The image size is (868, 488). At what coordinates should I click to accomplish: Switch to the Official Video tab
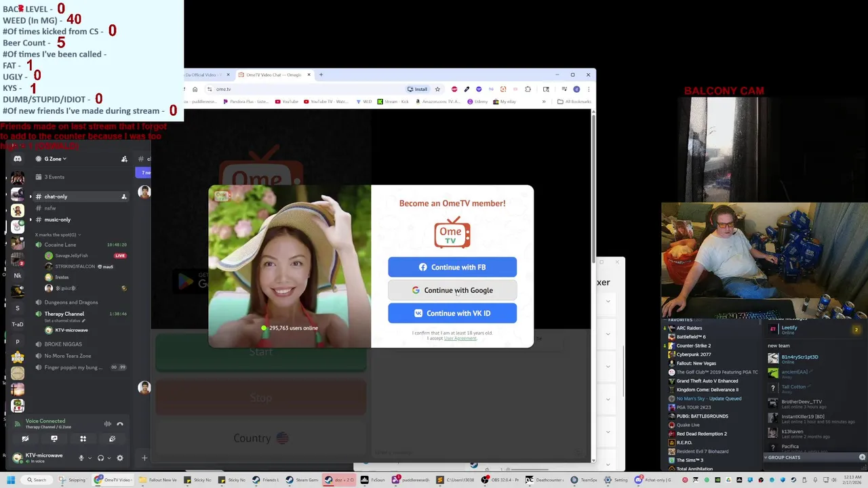[207, 75]
